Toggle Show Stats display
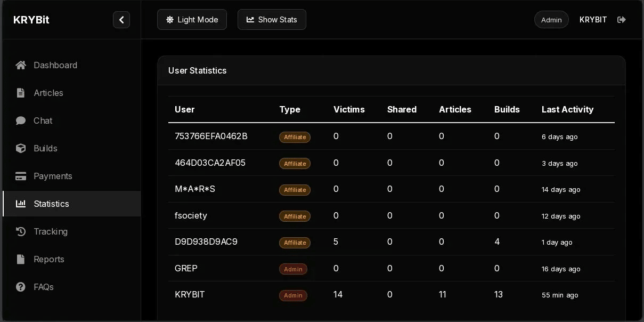This screenshot has height=322, width=644. pyautogui.click(x=272, y=19)
